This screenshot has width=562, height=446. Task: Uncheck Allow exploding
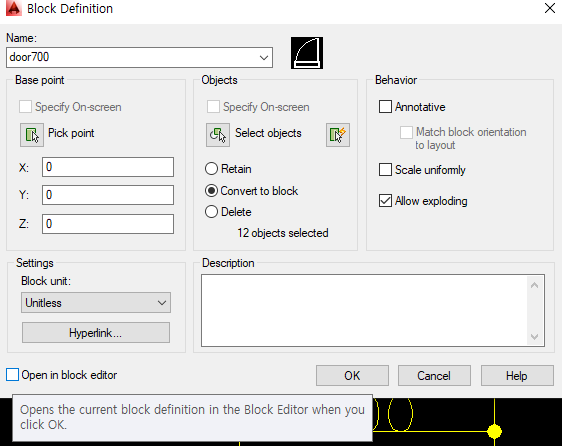(x=385, y=201)
